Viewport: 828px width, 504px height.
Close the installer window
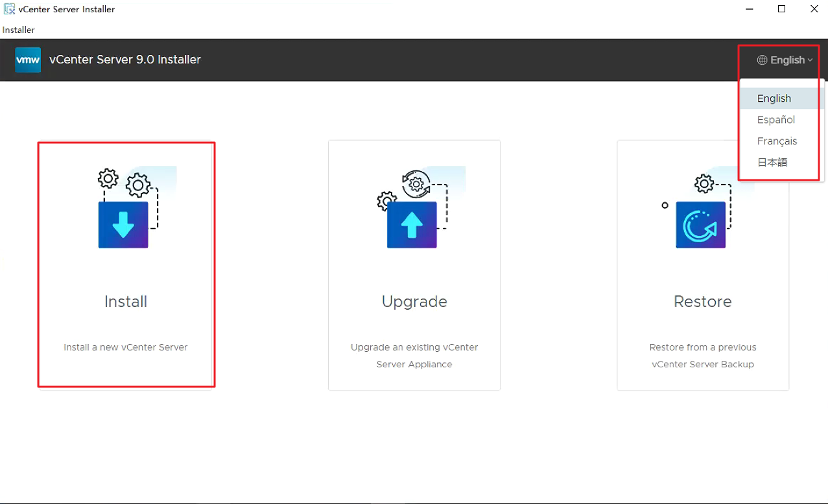click(x=814, y=9)
